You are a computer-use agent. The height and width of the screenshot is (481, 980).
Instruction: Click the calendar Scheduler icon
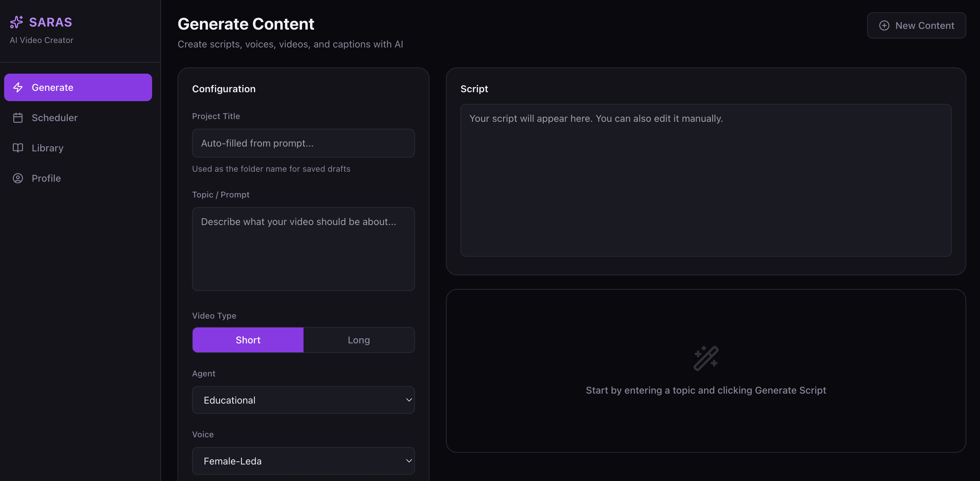(x=18, y=118)
